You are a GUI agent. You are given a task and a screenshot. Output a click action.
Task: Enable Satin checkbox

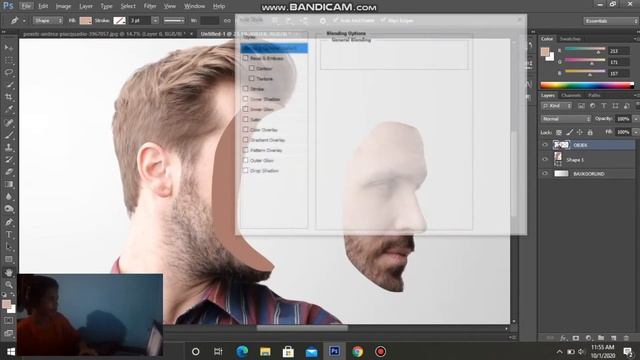coord(246,119)
